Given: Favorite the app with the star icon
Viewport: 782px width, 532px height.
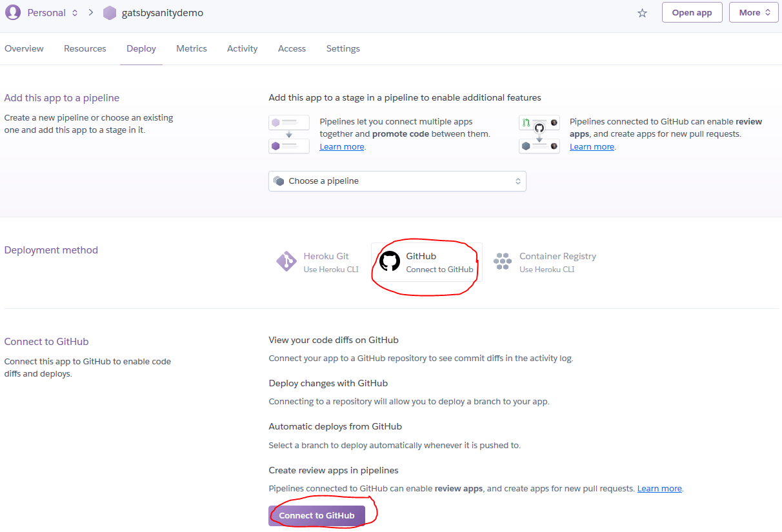Looking at the screenshot, I should coord(642,13).
